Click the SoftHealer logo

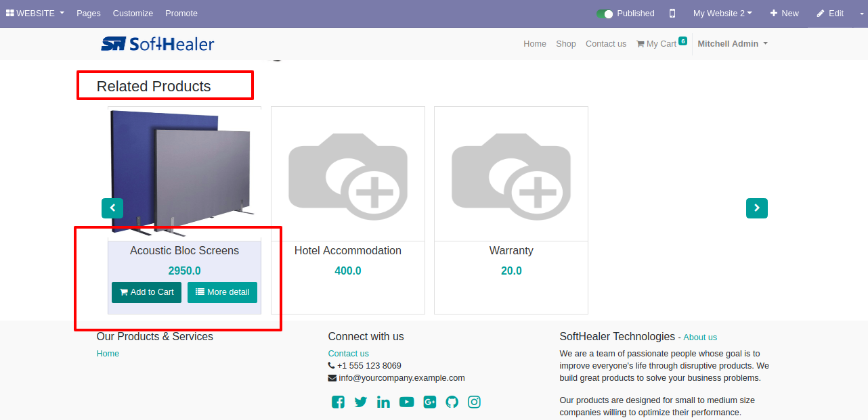[158, 44]
